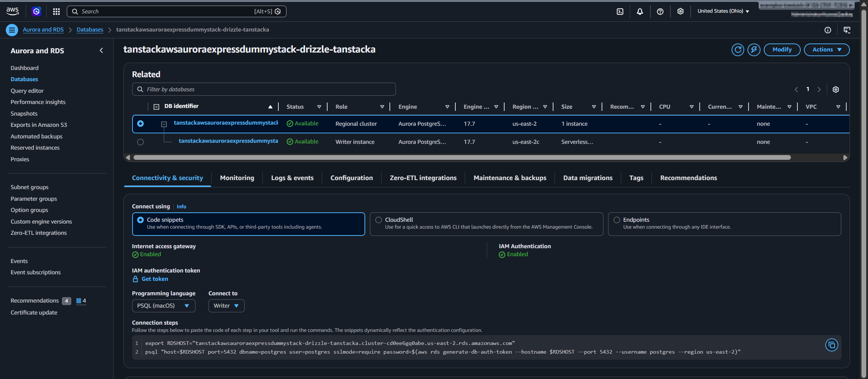Open the AWS services grid menu
868x379 pixels.
(x=56, y=11)
